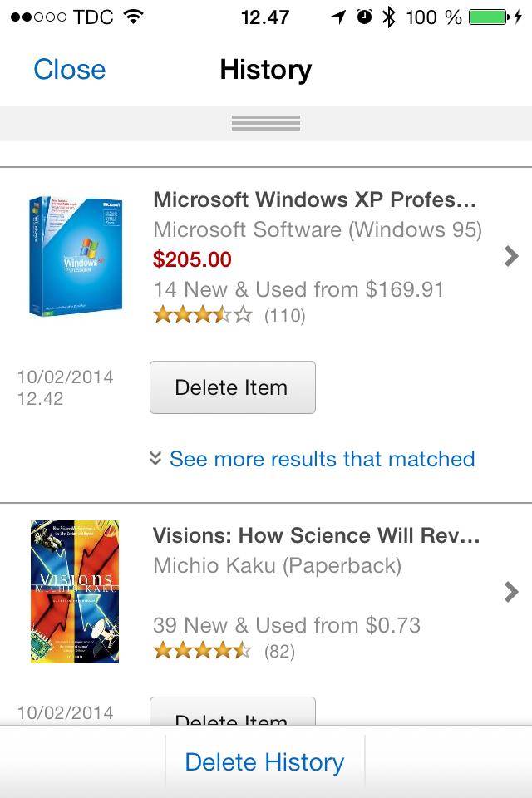Tap 39 New & Used from $0.73
The width and height of the screenshot is (532, 798).
[287, 625]
